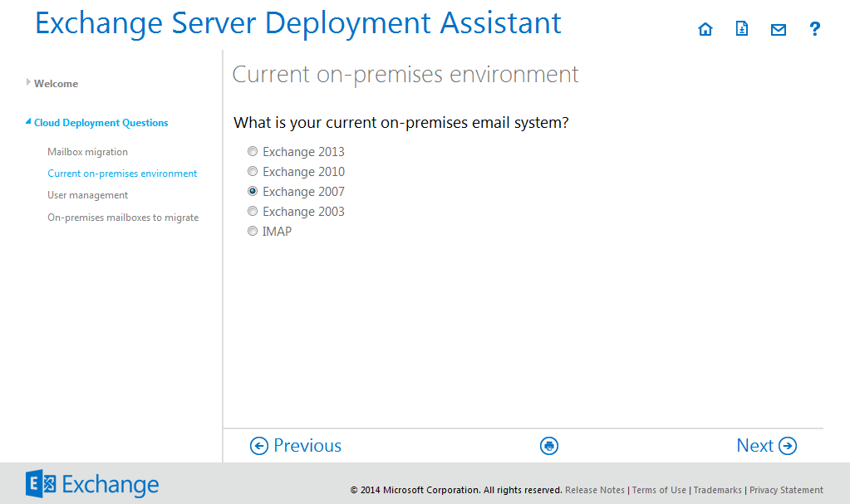Open the Release Notes link
850x504 pixels.
[x=595, y=490]
